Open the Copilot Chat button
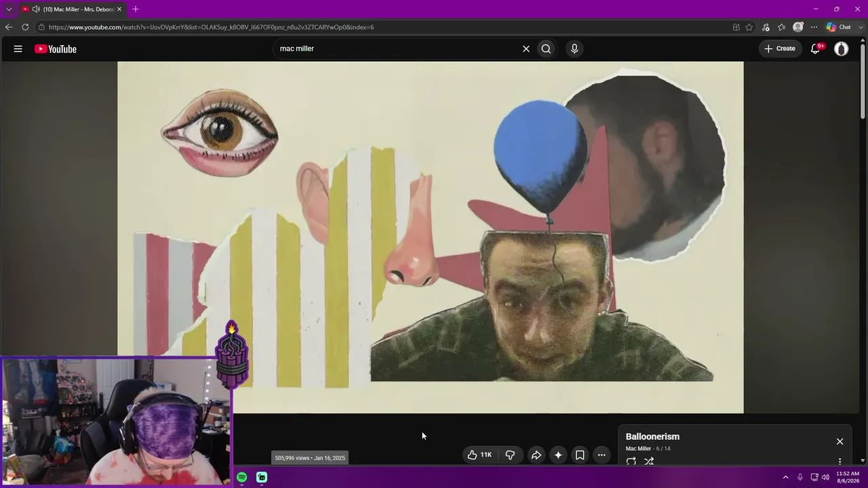The width and height of the screenshot is (868, 488). [839, 27]
